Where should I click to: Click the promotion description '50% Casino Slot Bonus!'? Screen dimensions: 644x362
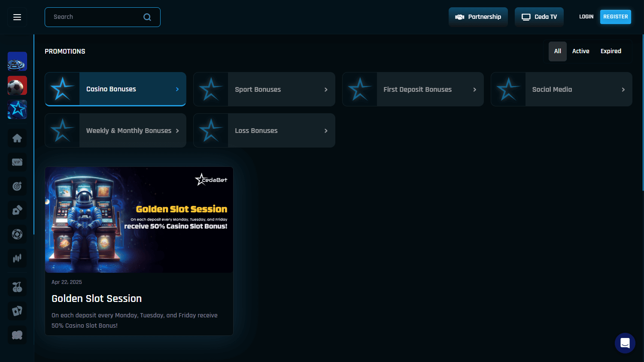point(85,326)
